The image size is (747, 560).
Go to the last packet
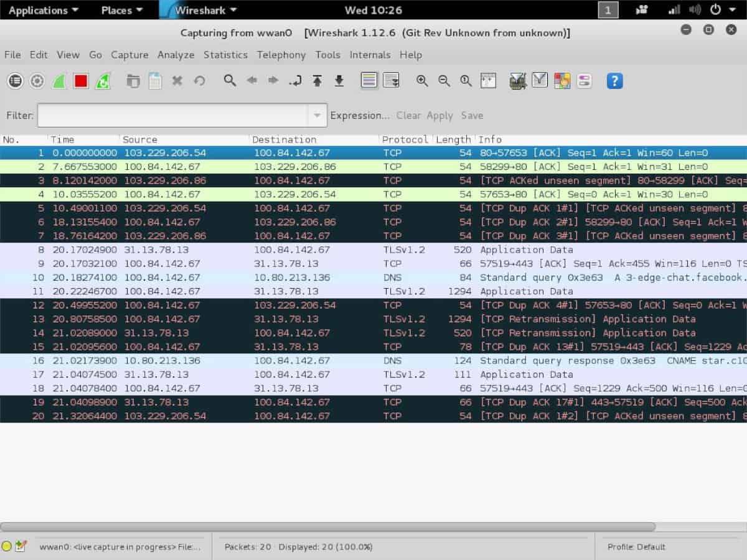coord(338,81)
